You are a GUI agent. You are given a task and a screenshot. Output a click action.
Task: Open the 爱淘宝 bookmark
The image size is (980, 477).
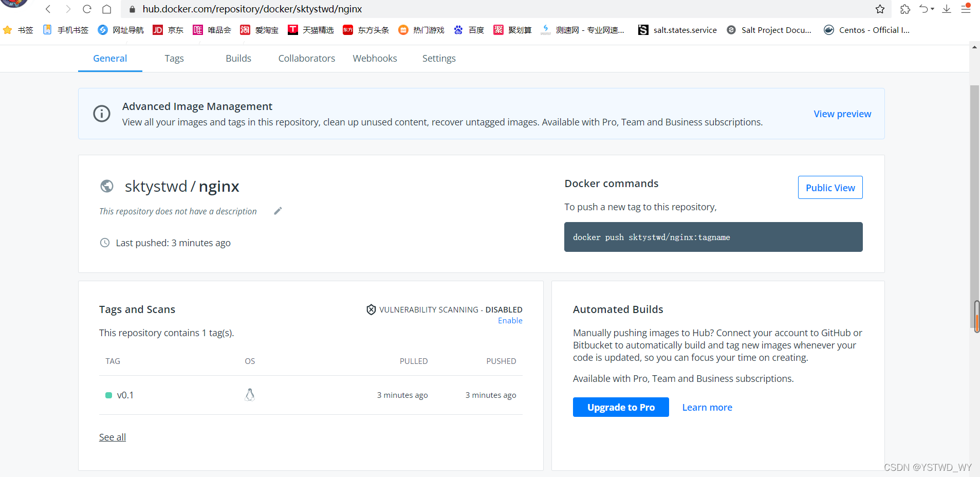pyautogui.click(x=260, y=30)
